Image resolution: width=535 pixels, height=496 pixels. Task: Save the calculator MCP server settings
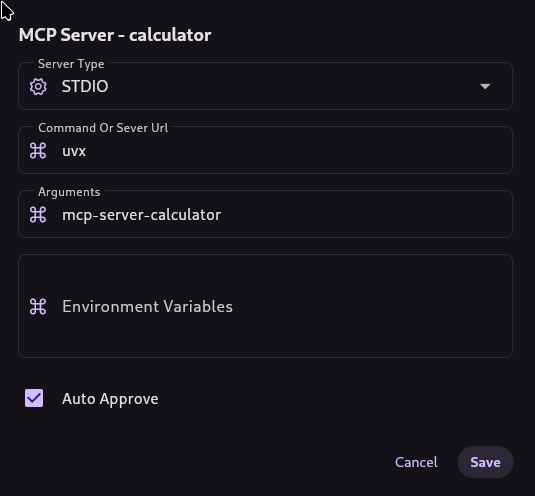click(485, 462)
